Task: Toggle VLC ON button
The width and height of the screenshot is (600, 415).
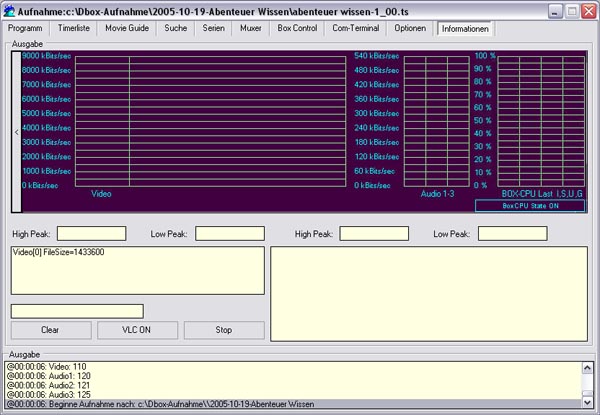Action: (x=137, y=330)
